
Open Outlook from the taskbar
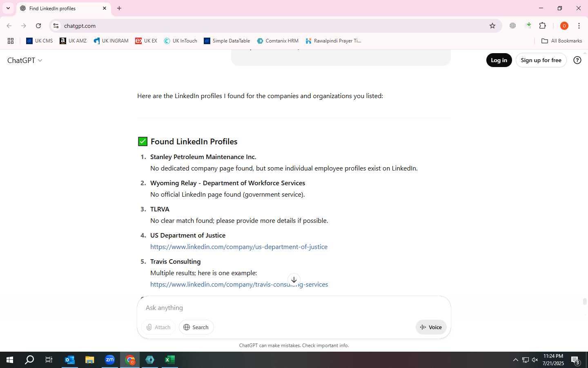click(x=69, y=360)
